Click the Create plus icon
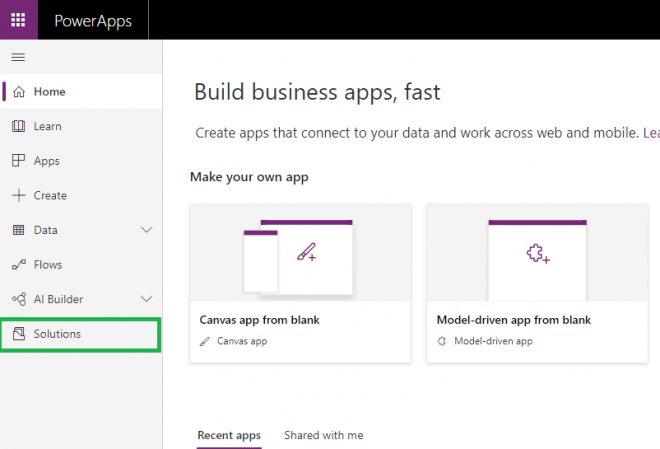 [x=18, y=196]
